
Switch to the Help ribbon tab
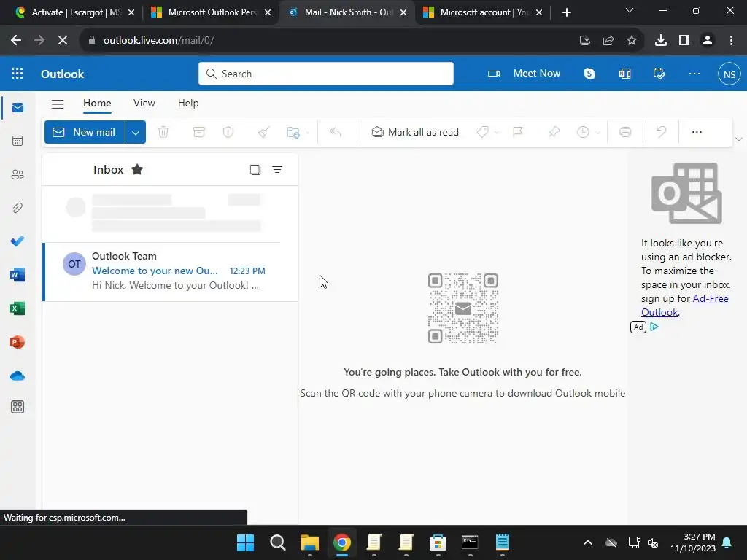[188, 104]
